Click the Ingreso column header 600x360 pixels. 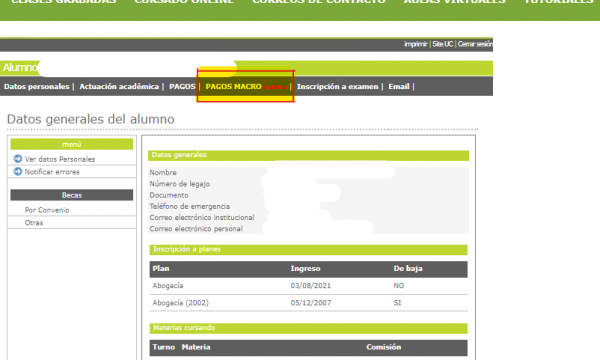(305, 269)
